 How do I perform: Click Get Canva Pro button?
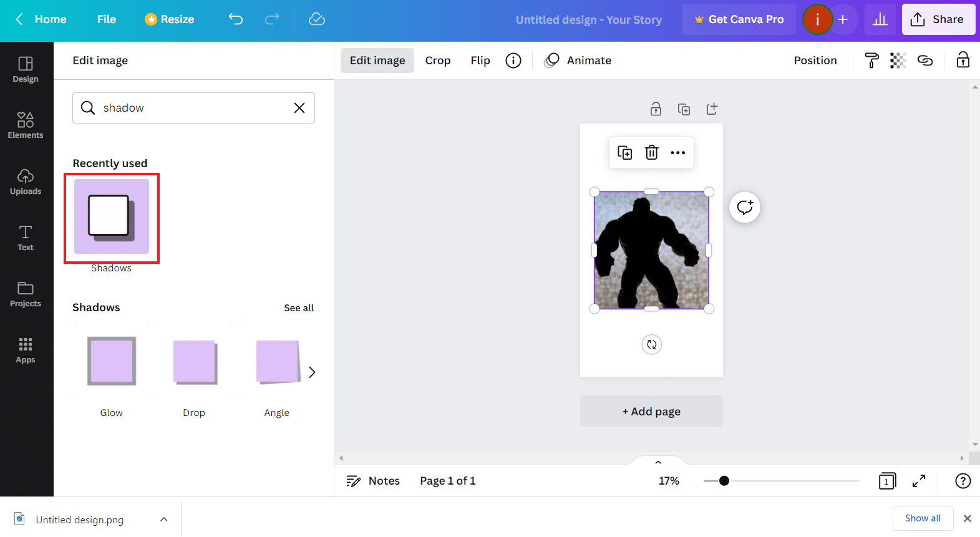point(739,19)
